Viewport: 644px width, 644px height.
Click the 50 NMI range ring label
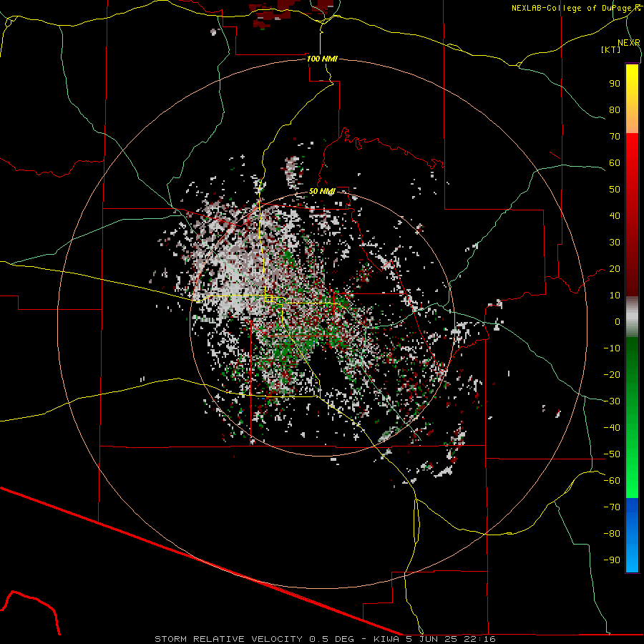coord(322,191)
